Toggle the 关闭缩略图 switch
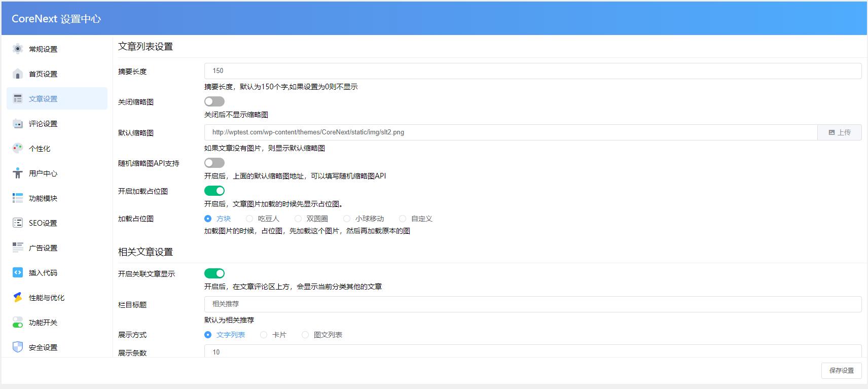Image resolution: width=868 pixels, height=389 pixels. (214, 102)
